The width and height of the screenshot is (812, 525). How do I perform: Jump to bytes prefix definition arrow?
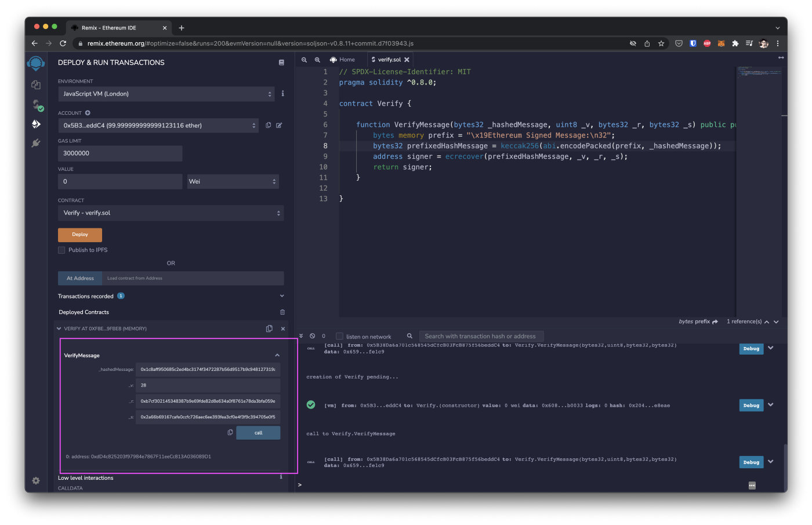tap(715, 322)
